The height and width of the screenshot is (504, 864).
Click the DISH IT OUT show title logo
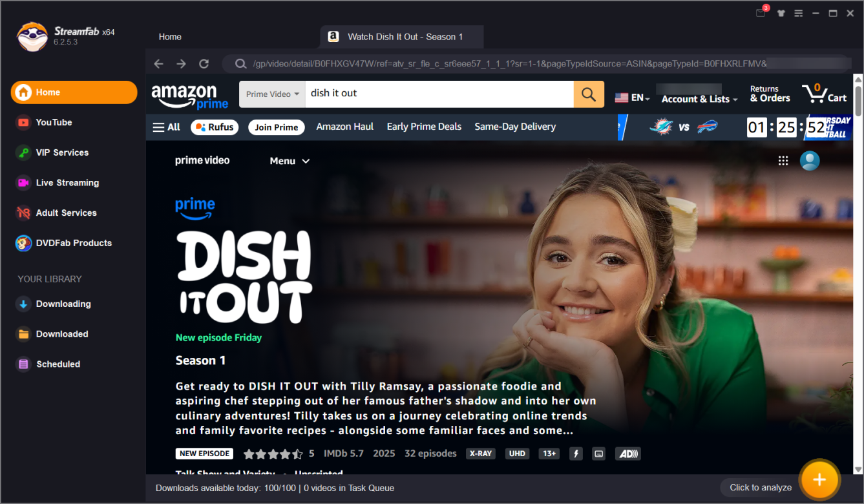click(244, 277)
